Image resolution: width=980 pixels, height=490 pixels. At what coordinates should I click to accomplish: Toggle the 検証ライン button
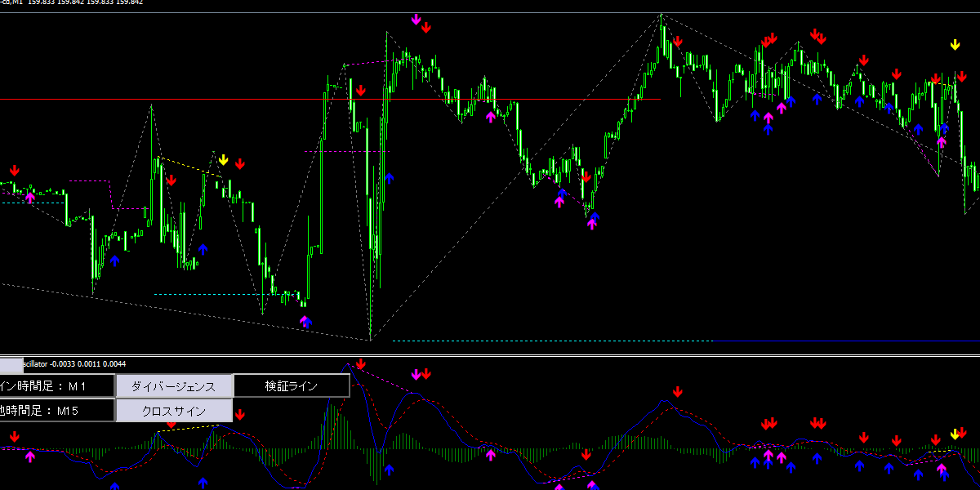click(292, 385)
